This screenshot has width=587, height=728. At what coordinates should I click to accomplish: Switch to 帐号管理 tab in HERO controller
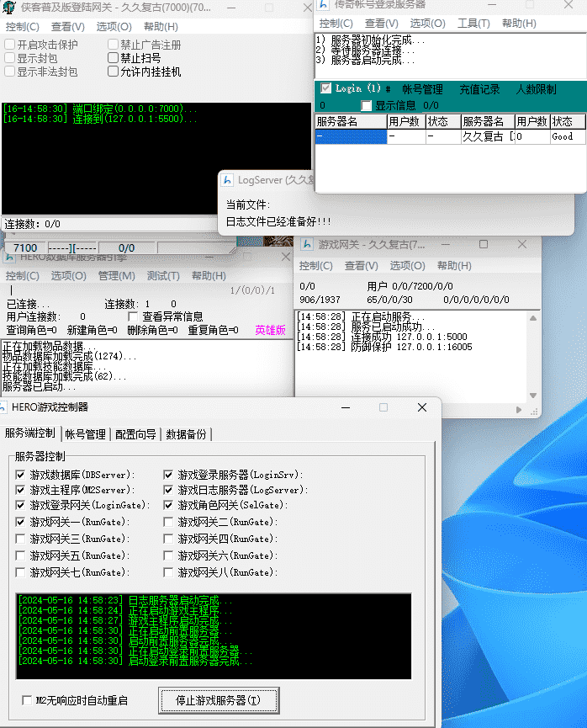(x=86, y=434)
